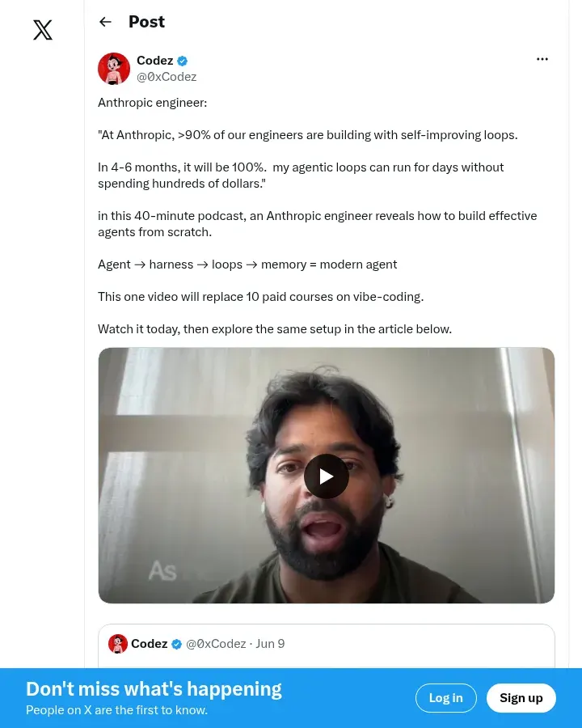The image size is (582, 728).
Task: Click the verified badge in quoted post
Action: [x=176, y=644]
